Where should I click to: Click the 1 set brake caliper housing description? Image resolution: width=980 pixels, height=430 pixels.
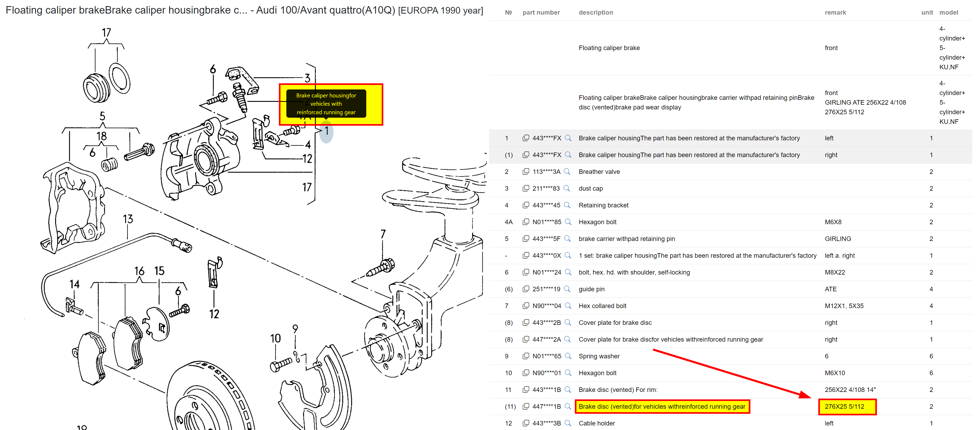[x=697, y=256]
